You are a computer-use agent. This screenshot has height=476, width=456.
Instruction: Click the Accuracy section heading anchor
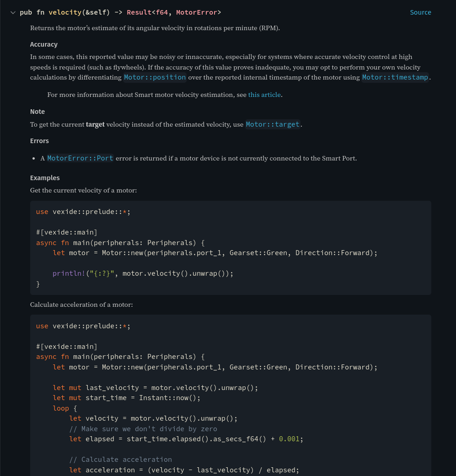(43, 44)
